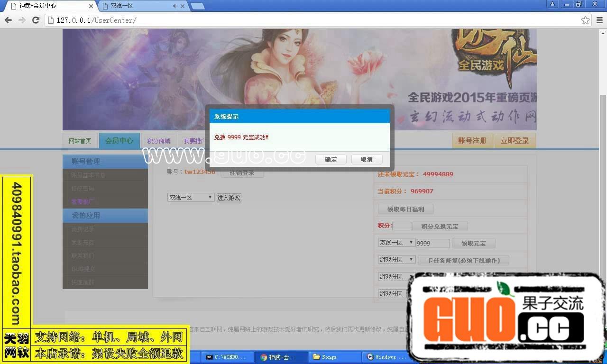Open the 游戏分区 dropdown beside 卡任务修复
Screen dimensions: 607x364
click(396, 259)
